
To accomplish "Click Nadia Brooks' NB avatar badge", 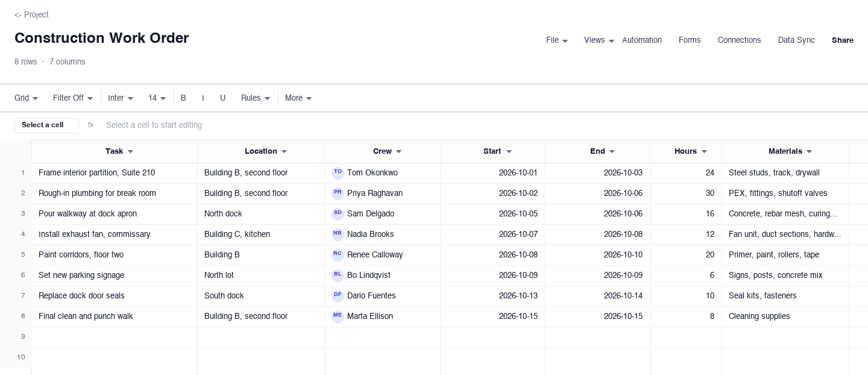I will 338,235.
